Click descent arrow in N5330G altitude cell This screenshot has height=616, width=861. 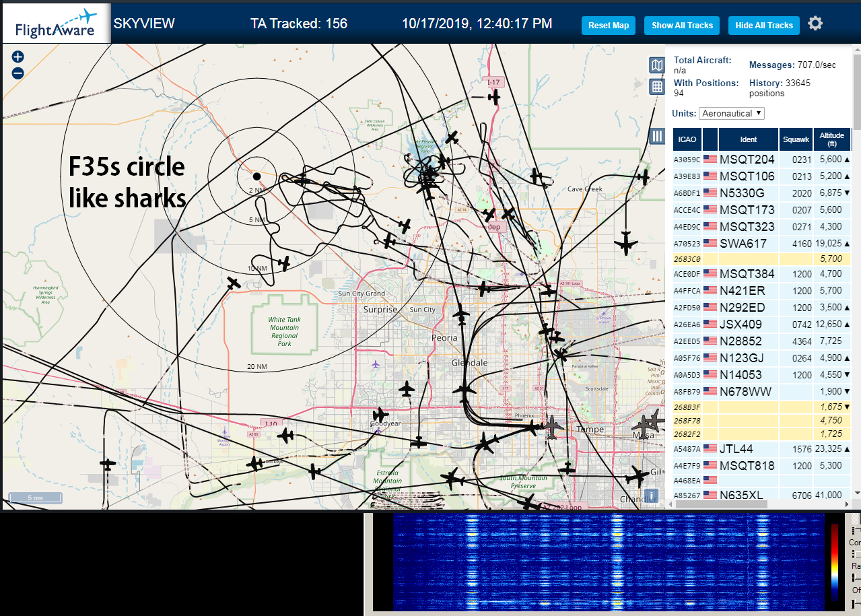click(847, 193)
